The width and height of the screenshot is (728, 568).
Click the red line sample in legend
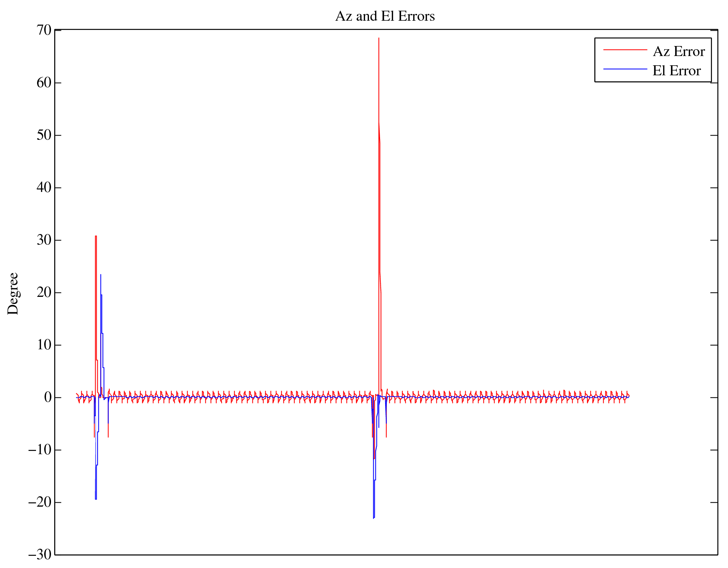pos(625,50)
